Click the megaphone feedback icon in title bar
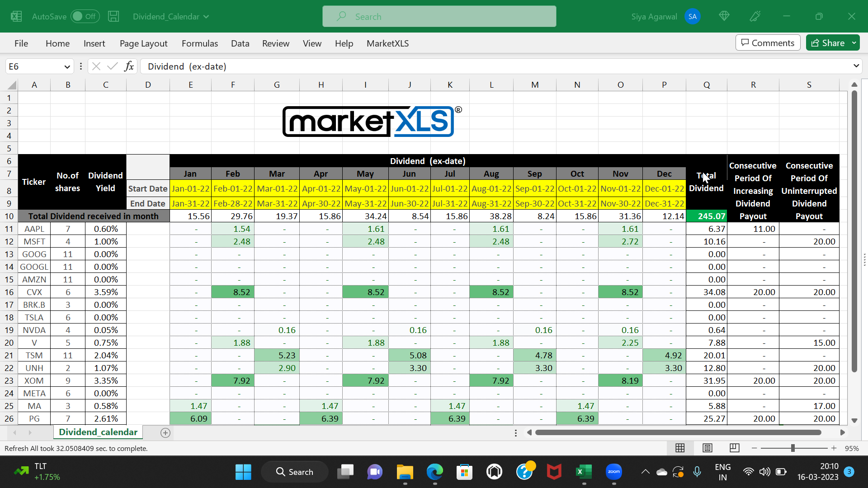The width and height of the screenshot is (868, 488). (x=755, y=16)
